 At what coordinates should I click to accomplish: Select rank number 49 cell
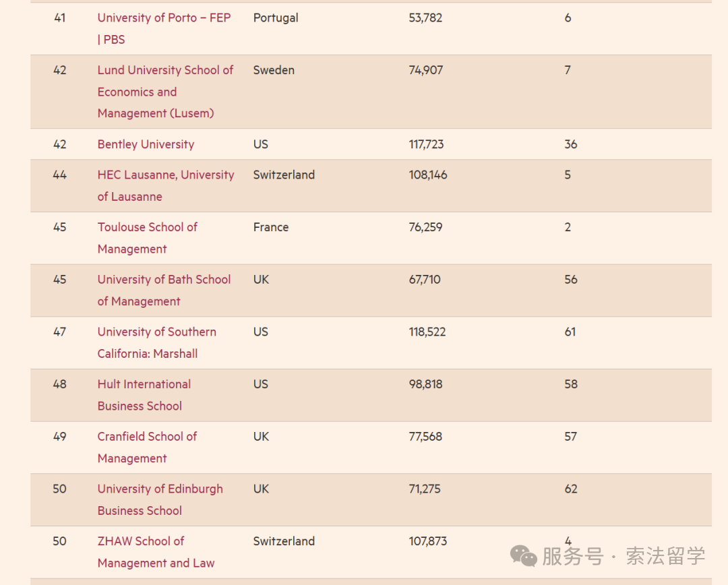pos(59,437)
